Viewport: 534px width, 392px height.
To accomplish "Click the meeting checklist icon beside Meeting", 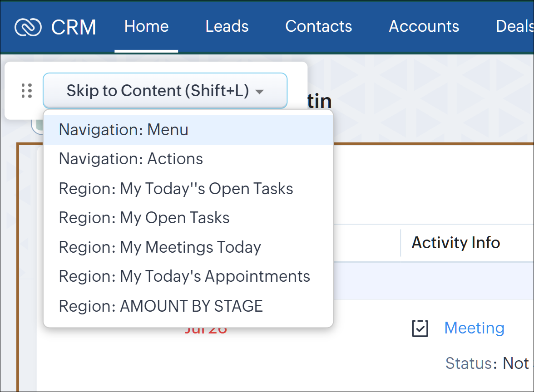I will click(420, 328).
